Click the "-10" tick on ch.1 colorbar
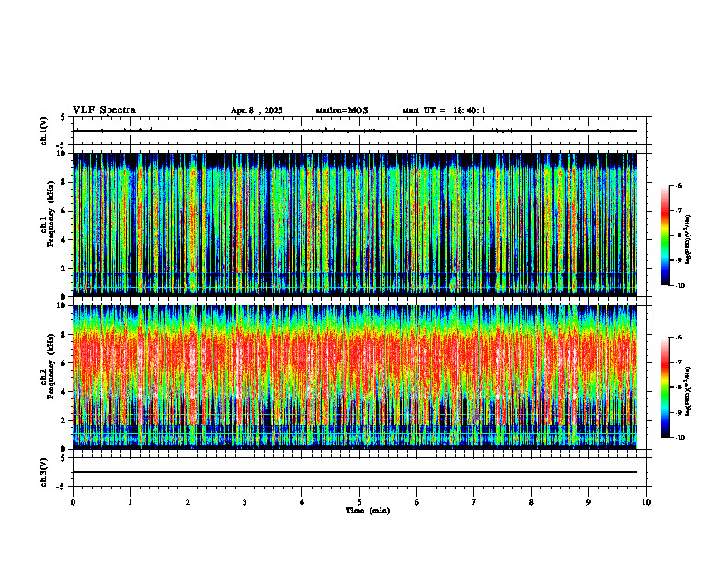This screenshot has width=728, height=563. point(680,285)
